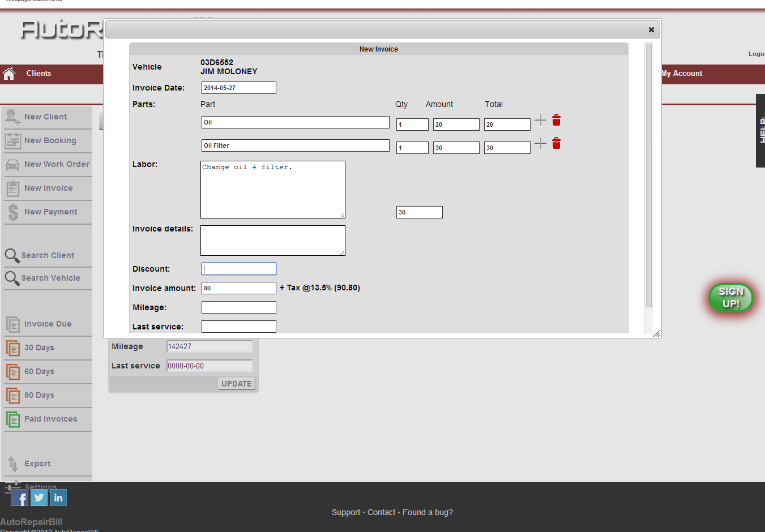
Task: Click the Discount input field
Action: click(239, 269)
